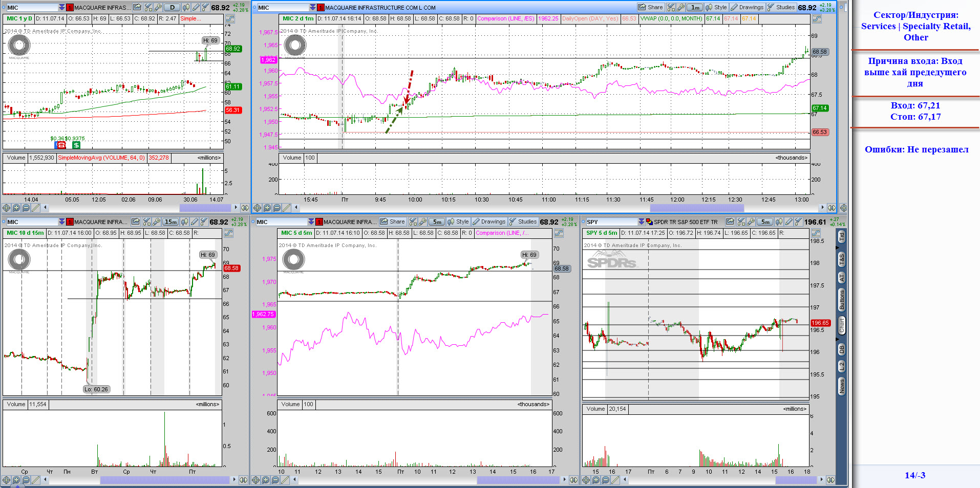The width and height of the screenshot is (980, 488).
Task: Zoom out on the daily chart
Action: coord(26,208)
